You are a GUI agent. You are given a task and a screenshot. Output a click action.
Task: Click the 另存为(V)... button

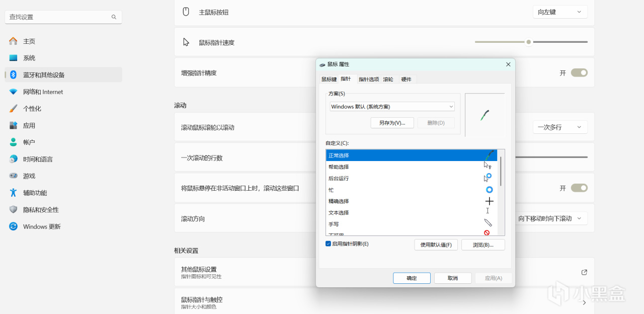click(x=392, y=123)
